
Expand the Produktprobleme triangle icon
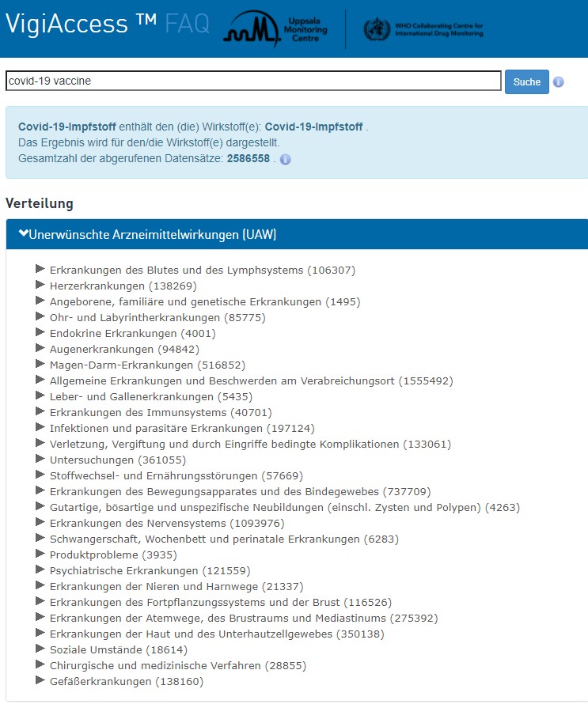point(40,554)
